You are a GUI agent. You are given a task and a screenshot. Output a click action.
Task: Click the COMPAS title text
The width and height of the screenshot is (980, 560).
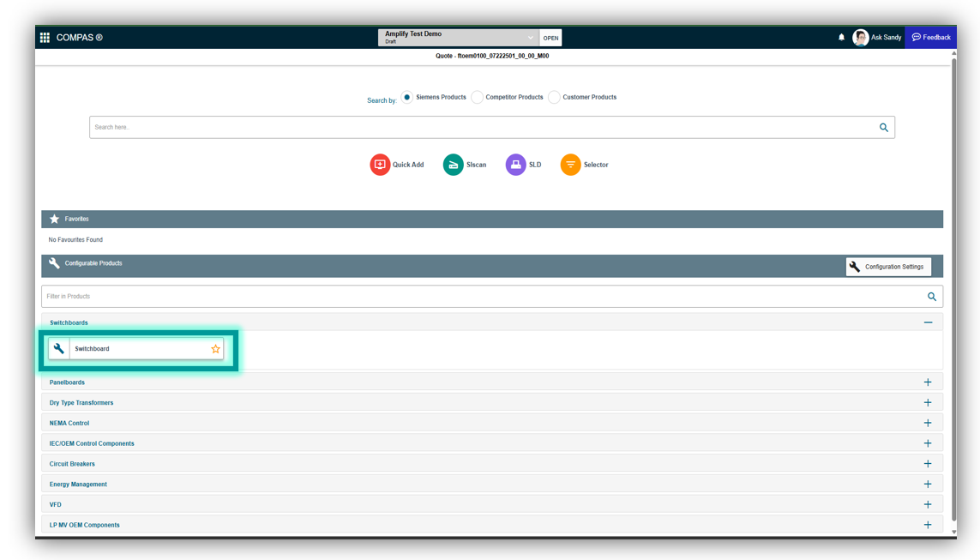click(80, 38)
